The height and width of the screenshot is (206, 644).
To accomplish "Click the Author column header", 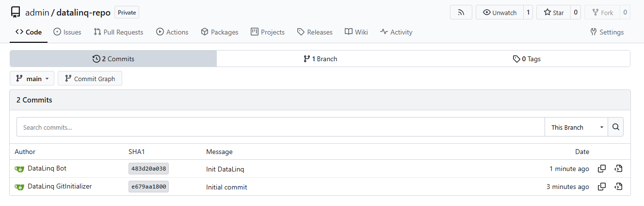I will pos(25,152).
